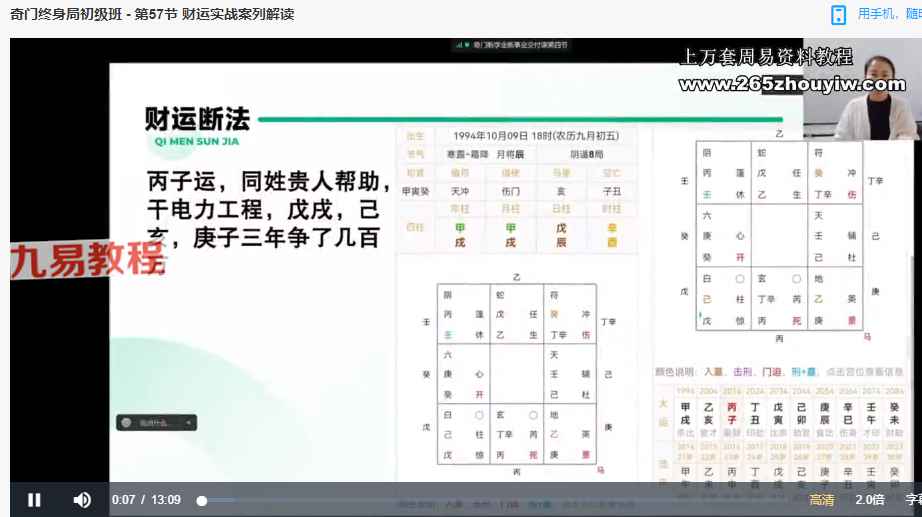The width and height of the screenshot is (922, 517).
Task: Open the subtitle option at player's right edge
Action: click(913, 500)
